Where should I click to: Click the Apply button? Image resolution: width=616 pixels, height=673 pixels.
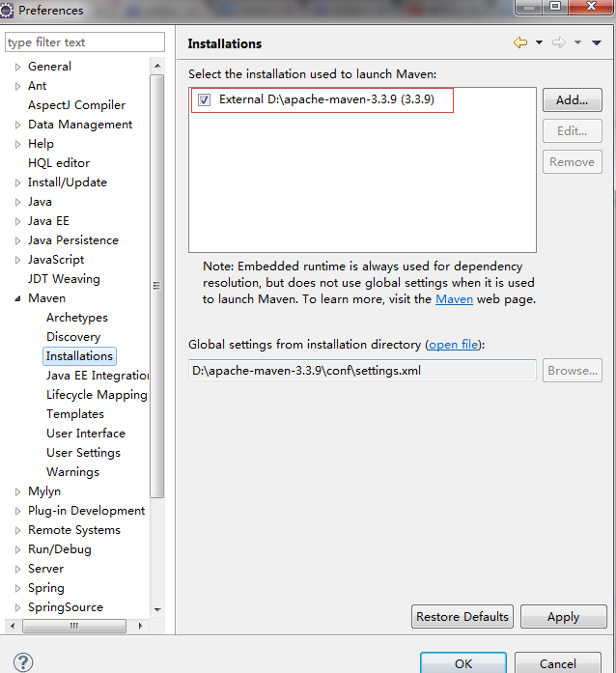564,617
